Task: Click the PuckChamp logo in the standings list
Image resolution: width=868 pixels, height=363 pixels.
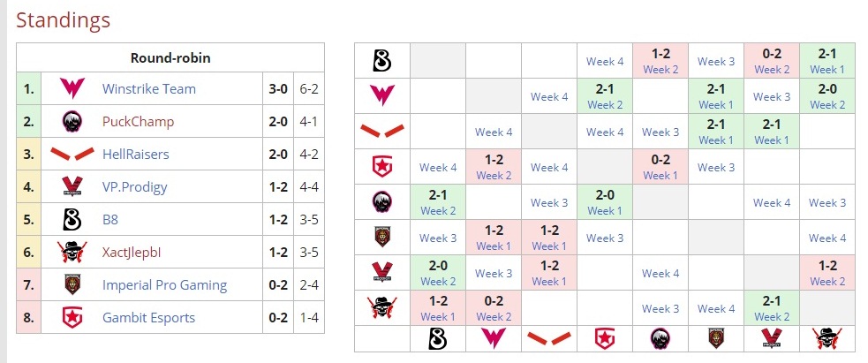Action: coord(72,122)
